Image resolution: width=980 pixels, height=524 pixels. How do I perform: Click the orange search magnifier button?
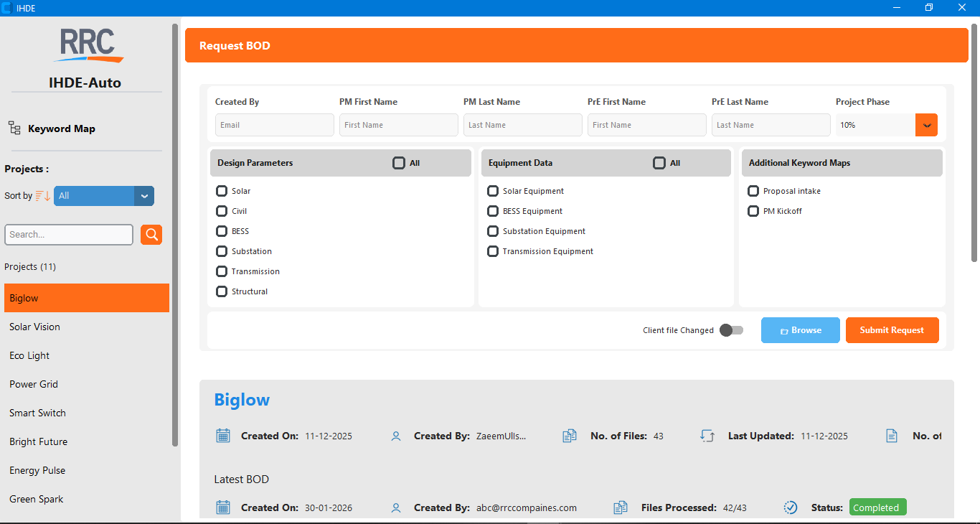(x=151, y=235)
